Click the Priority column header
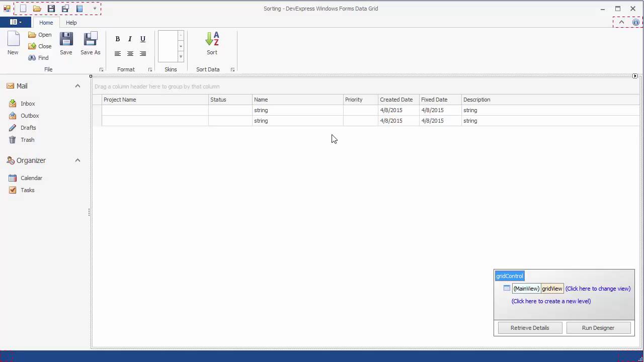 (x=361, y=100)
